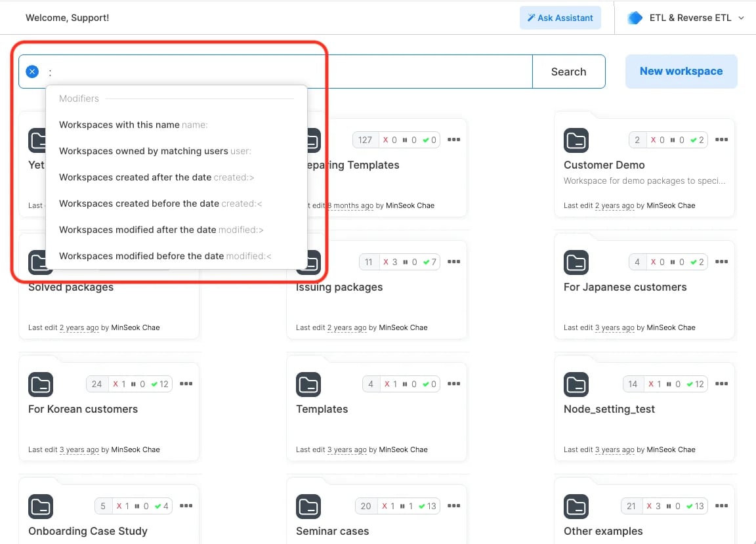The image size is (756, 544).
Task: Open more options for Node_setting_test workspace
Action: pos(721,383)
